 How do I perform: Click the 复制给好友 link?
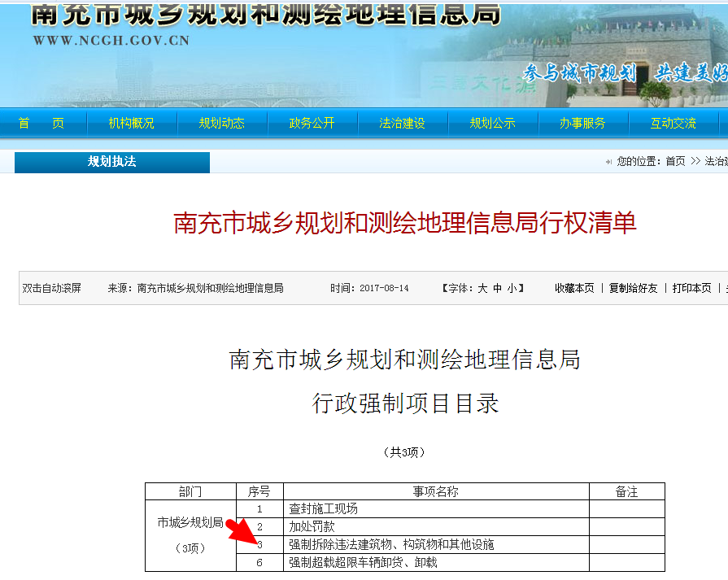(x=633, y=289)
